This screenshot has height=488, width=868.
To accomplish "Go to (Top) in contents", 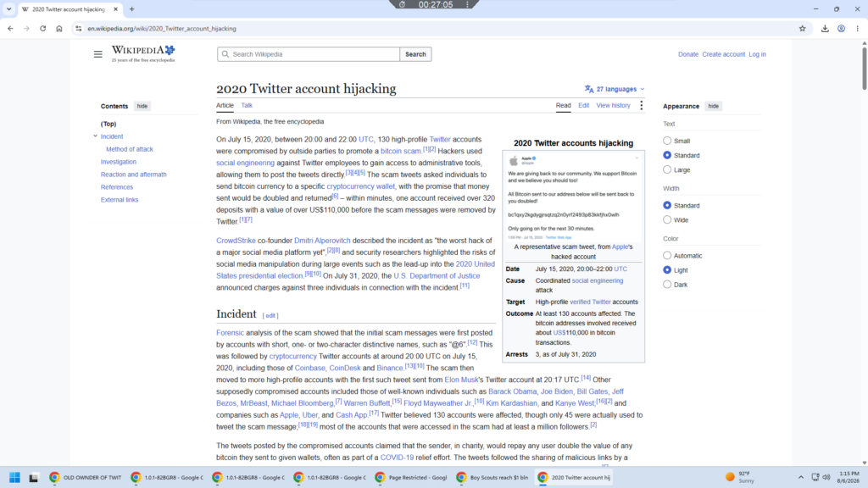I will click(x=108, y=124).
